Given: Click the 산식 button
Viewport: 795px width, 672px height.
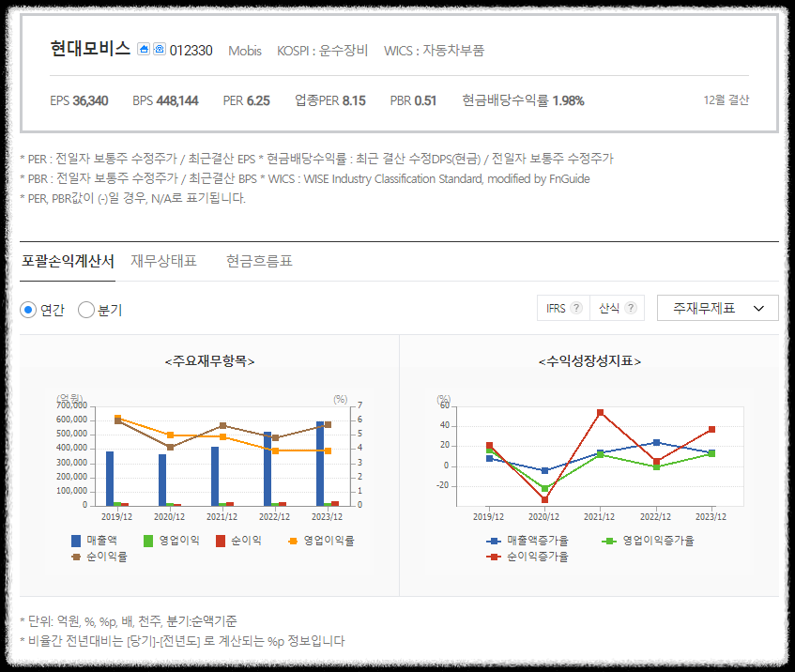Looking at the screenshot, I should pyautogui.click(x=617, y=308).
